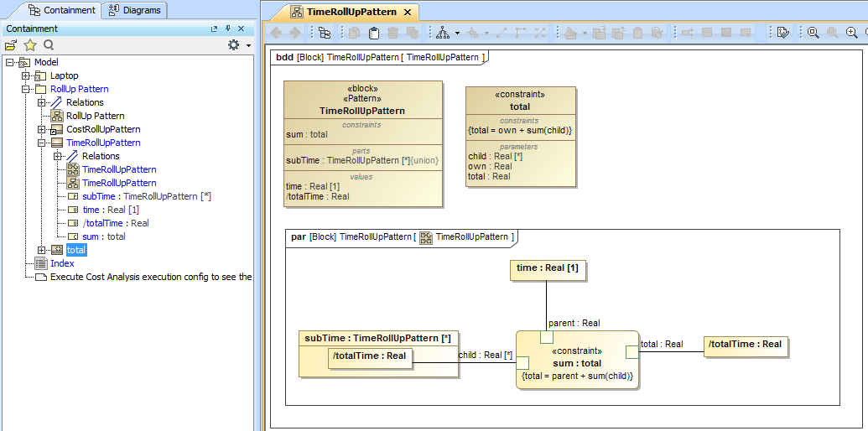This screenshot has height=431, width=868.
Task: Select the total constraint block in diagram
Action: [520, 106]
